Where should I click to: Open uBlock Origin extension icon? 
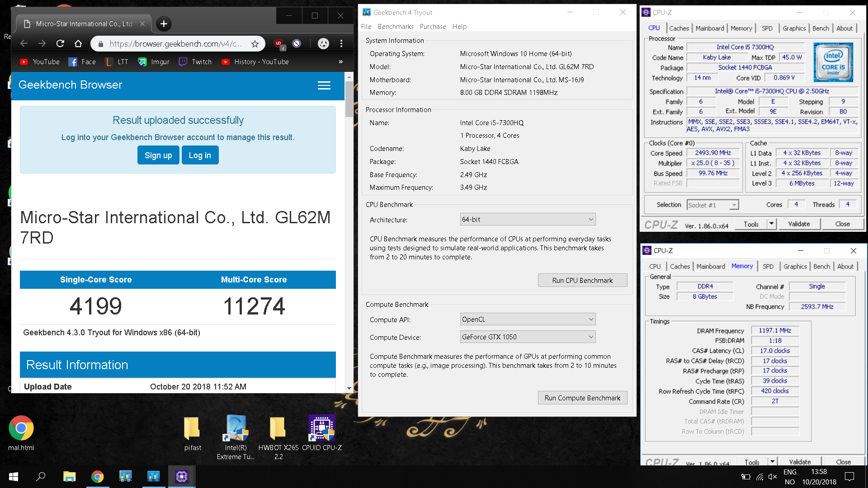pyautogui.click(x=279, y=43)
